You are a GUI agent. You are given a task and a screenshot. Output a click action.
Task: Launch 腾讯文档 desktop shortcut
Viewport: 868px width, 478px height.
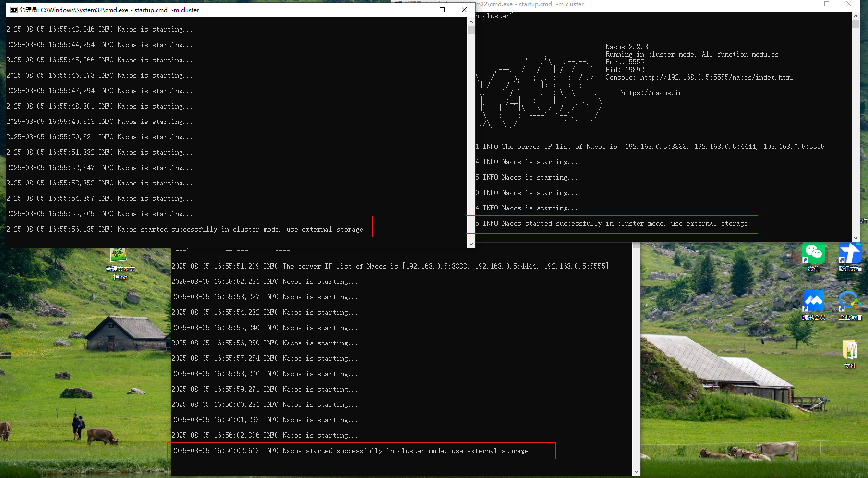click(x=850, y=257)
